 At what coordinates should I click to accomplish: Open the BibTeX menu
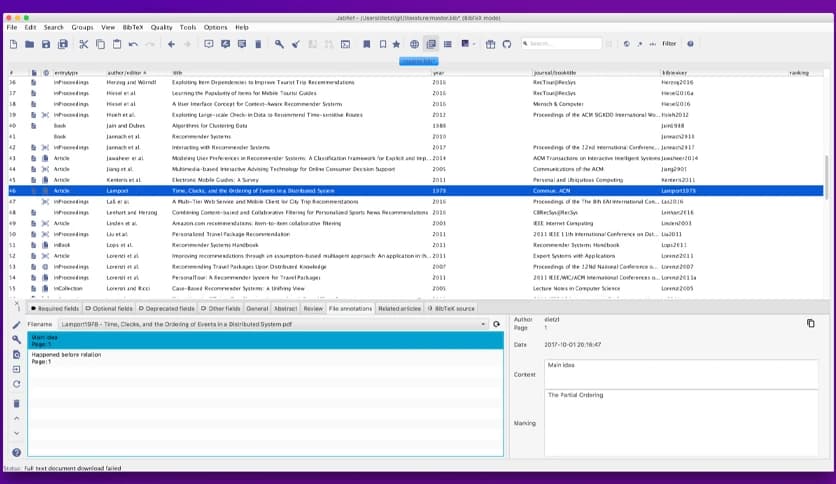click(x=133, y=27)
